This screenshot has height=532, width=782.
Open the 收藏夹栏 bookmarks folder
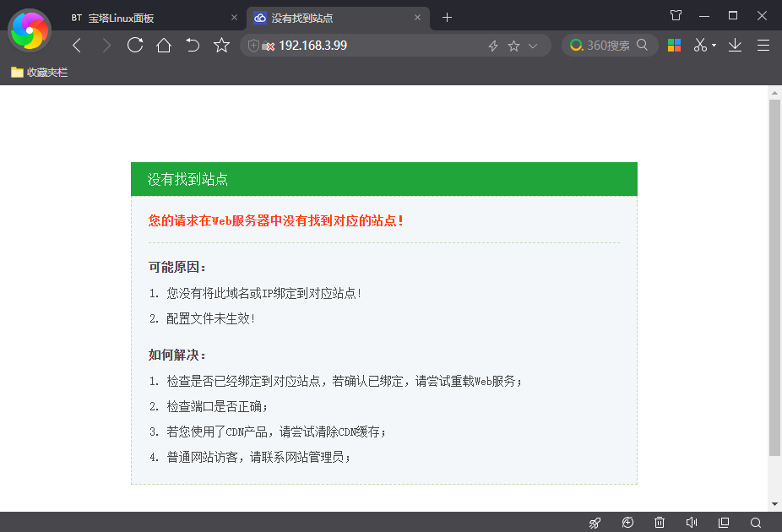click(40, 73)
